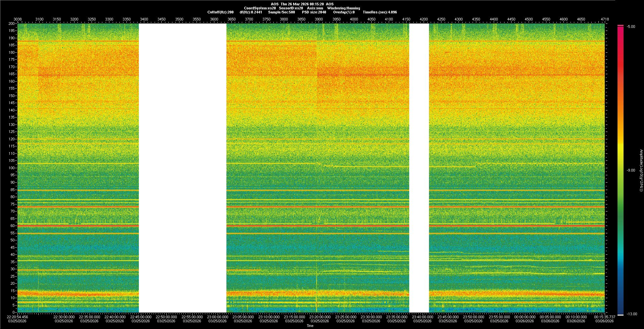
Task: Select the -13.00 colorbar minimum label
Action: 632,314
